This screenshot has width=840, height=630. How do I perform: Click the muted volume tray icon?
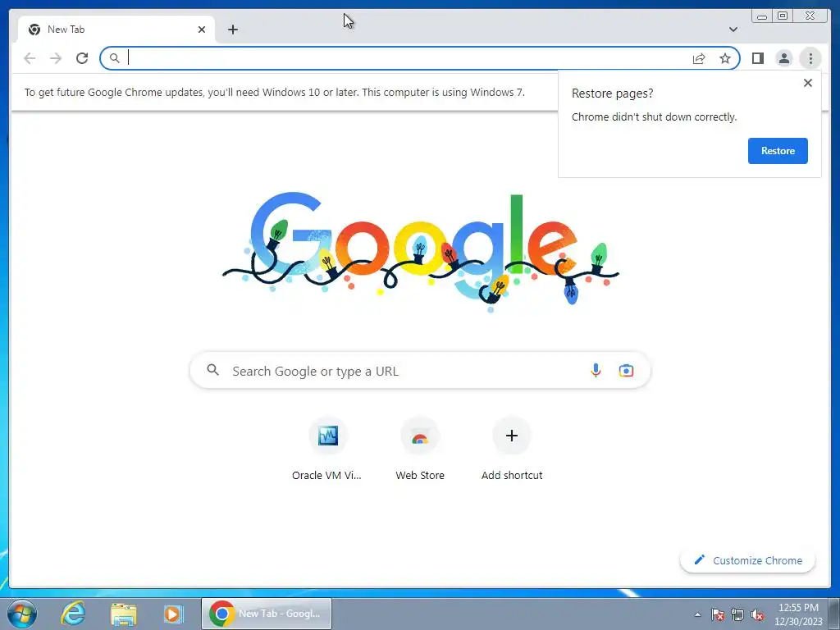pos(757,614)
